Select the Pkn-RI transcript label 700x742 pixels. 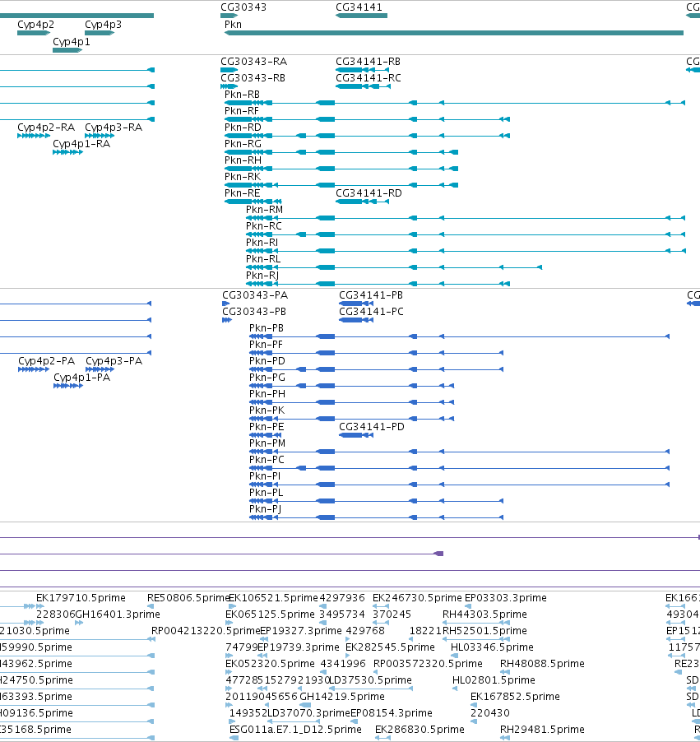262,243
